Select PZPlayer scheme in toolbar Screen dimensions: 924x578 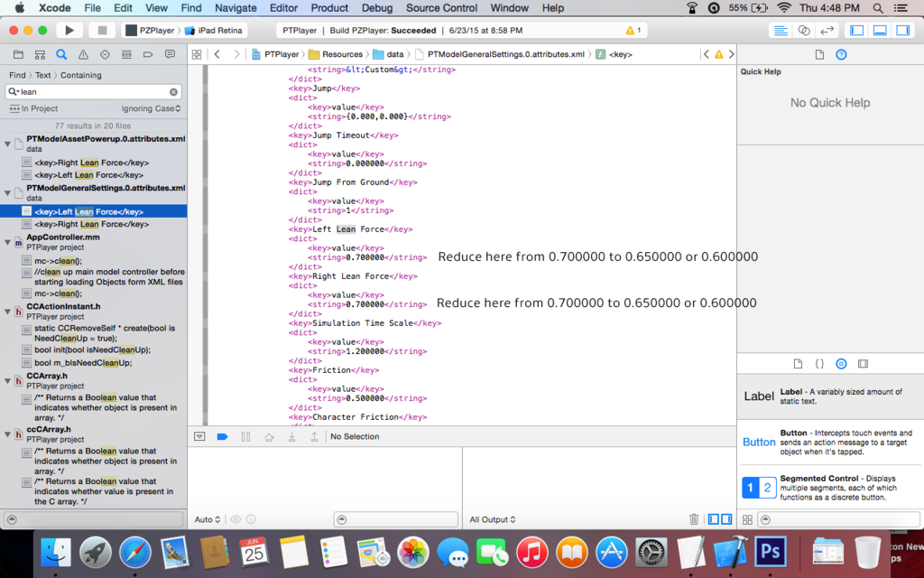[x=151, y=30]
